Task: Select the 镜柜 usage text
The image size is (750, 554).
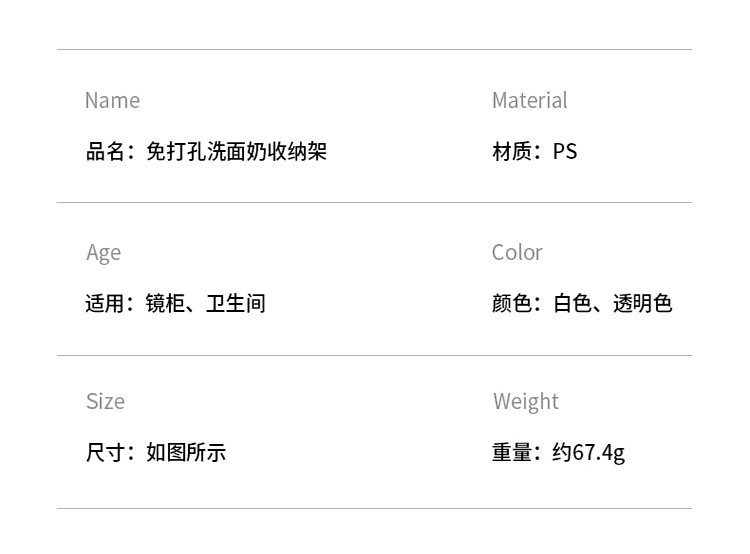Action: [x=166, y=304]
